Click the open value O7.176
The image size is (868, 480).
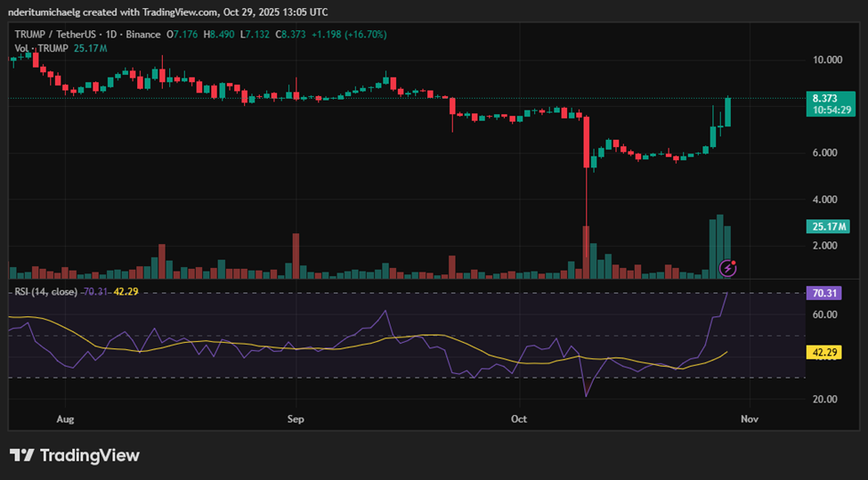(183, 35)
